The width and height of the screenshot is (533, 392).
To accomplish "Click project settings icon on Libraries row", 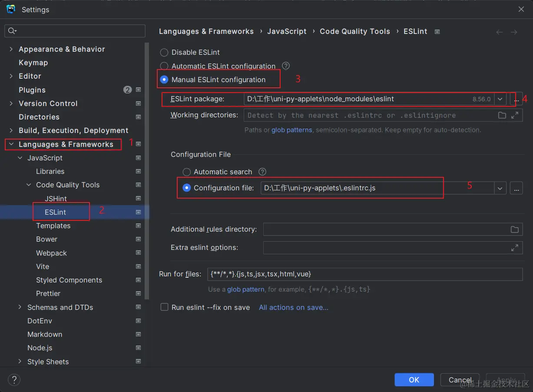I will [139, 171].
